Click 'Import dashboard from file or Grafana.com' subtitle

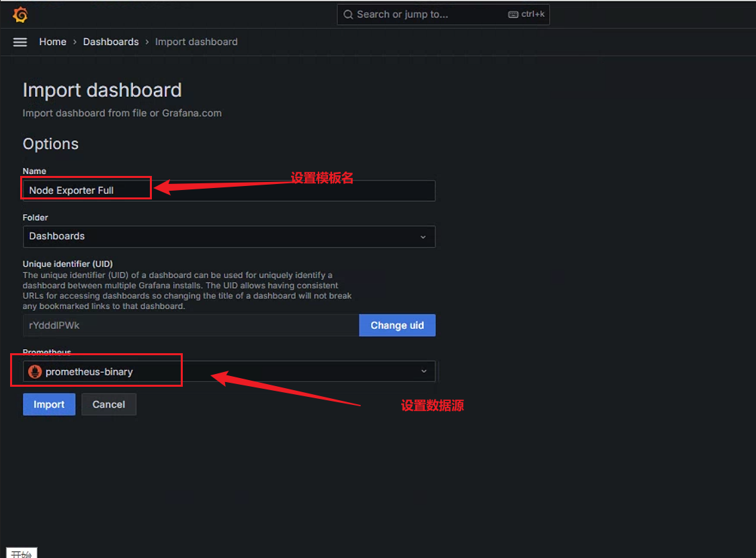point(122,113)
